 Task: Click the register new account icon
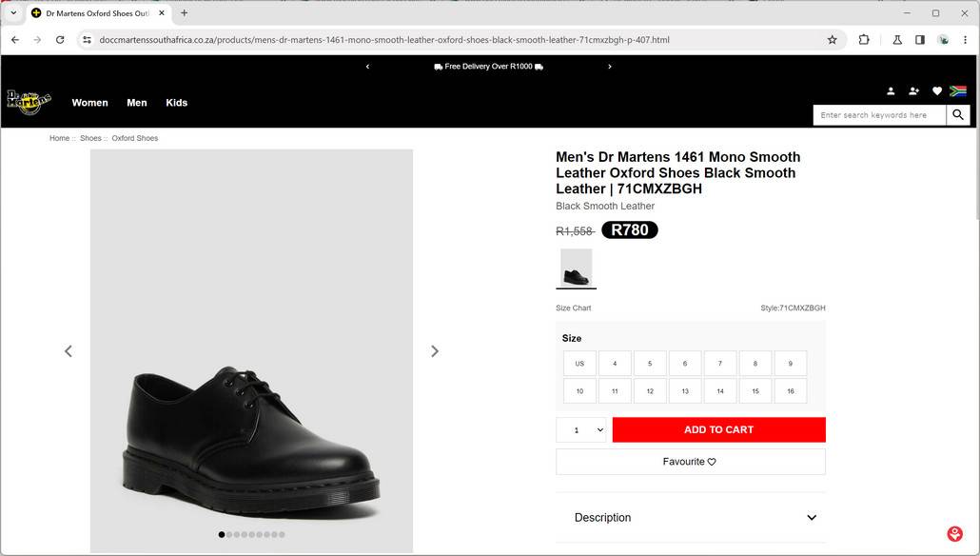pos(913,91)
